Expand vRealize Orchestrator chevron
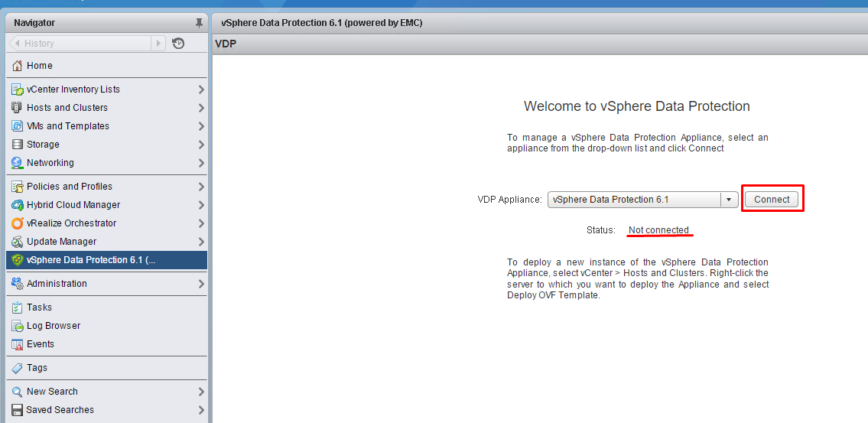This screenshot has width=868, height=423. coord(201,223)
